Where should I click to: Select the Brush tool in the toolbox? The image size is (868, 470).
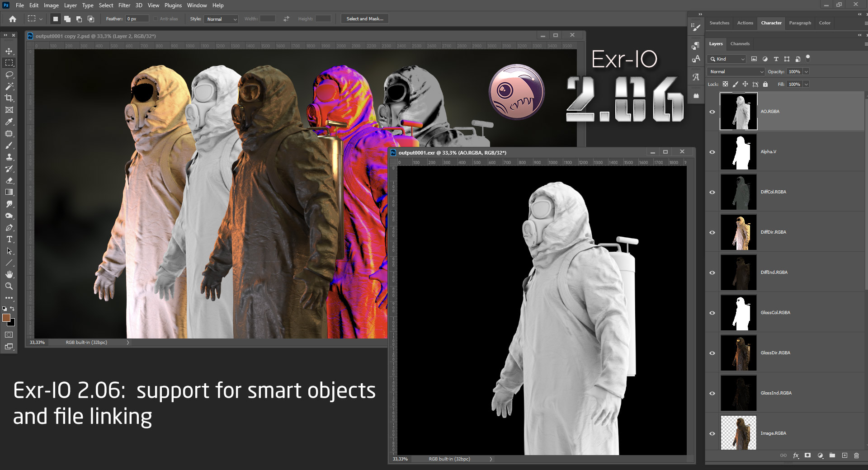coord(9,146)
